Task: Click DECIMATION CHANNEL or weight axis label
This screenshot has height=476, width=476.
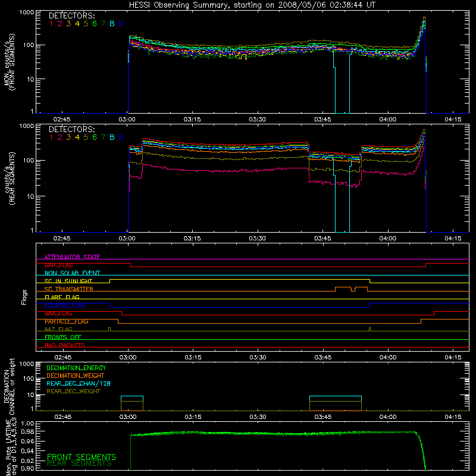Action: point(9,386)
